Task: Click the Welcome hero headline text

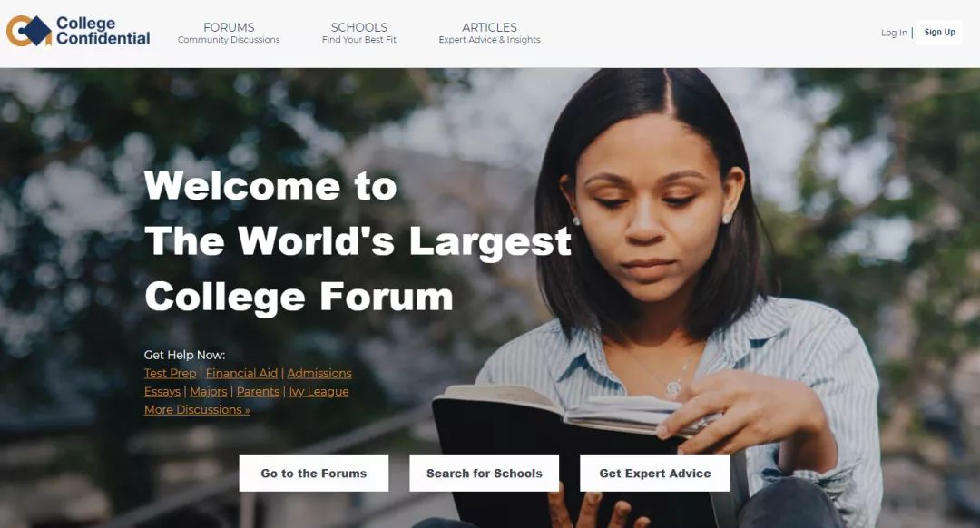Action: (x=358, y=241)
